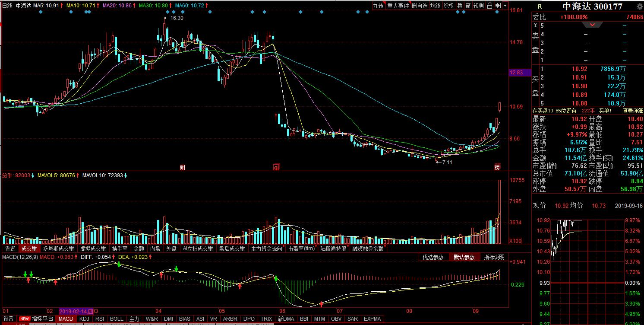644x325 pixels.
Task: Click the 窗 window button
Action: click(x=468, y=6)
